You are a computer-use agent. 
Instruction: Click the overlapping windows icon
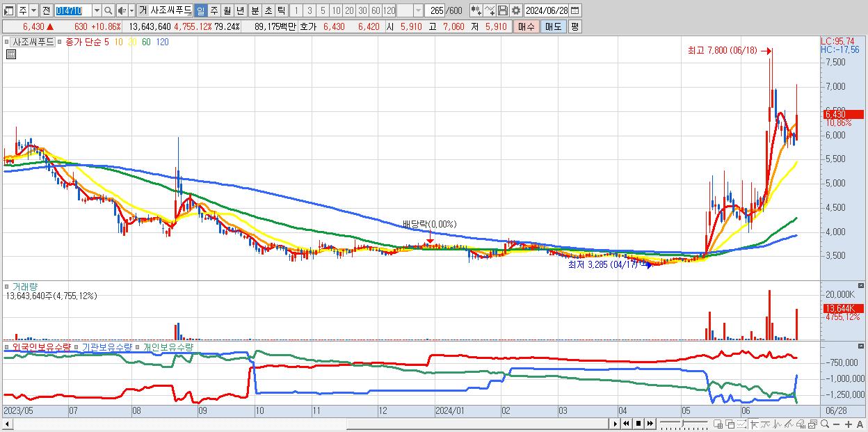[x=730, y=424]
